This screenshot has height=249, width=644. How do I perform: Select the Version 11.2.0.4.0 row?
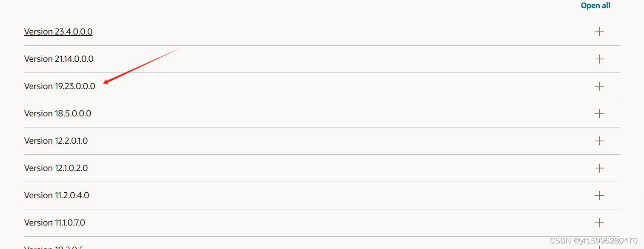pyautogui.click(x=57, y=195)
